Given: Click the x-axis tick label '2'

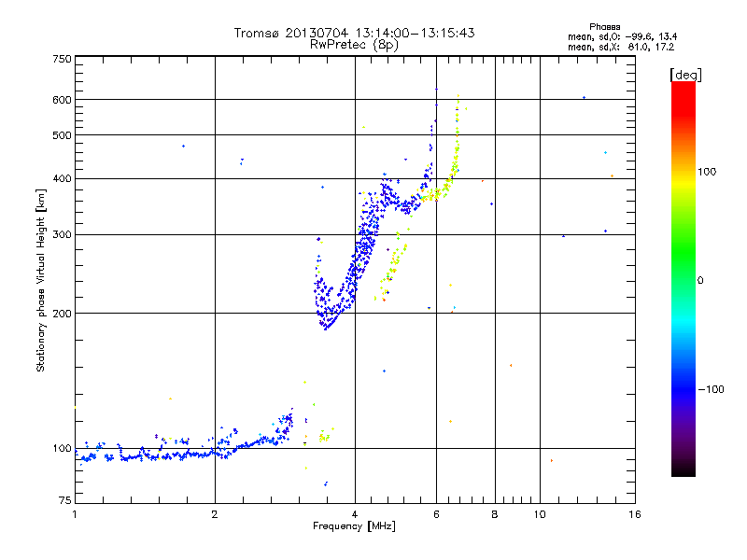Looking at the screenshot, I should [x=215, y=514].
